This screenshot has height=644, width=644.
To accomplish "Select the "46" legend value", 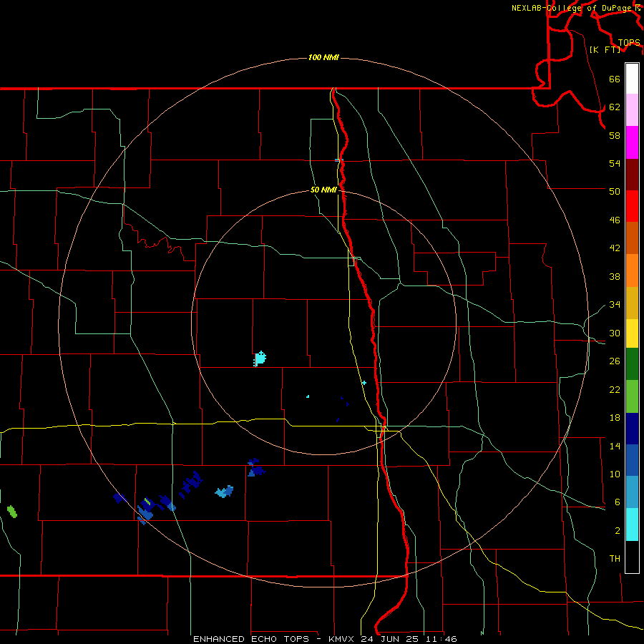I will pos(615,220).
